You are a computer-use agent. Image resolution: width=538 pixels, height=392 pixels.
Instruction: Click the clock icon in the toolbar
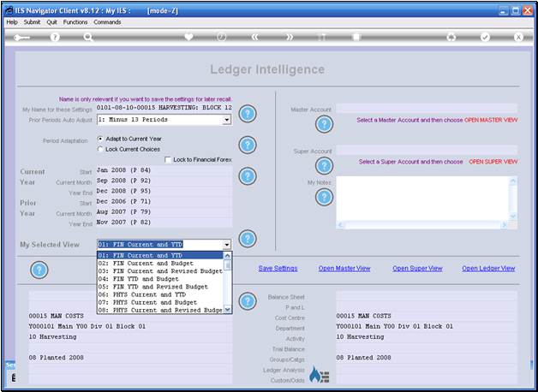point(222,37)
